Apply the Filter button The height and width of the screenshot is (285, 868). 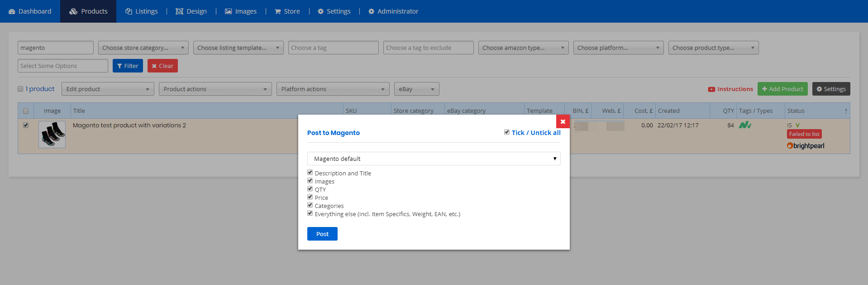pyautogui.click(x=128, y=66)
